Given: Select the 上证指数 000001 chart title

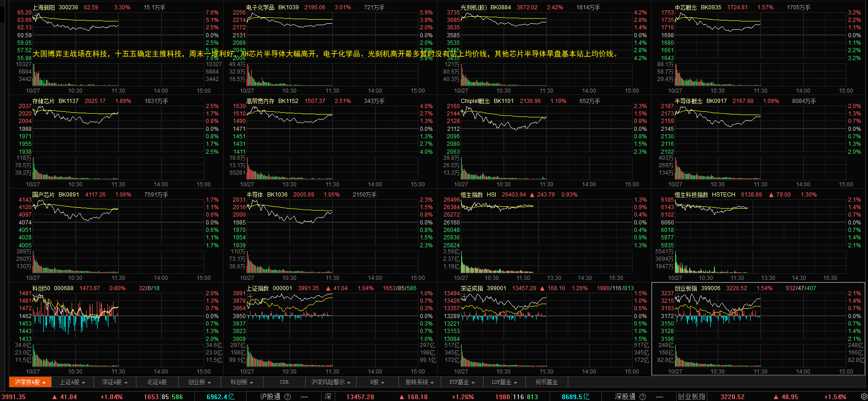Looking at the screenshot, I should 269,288.
